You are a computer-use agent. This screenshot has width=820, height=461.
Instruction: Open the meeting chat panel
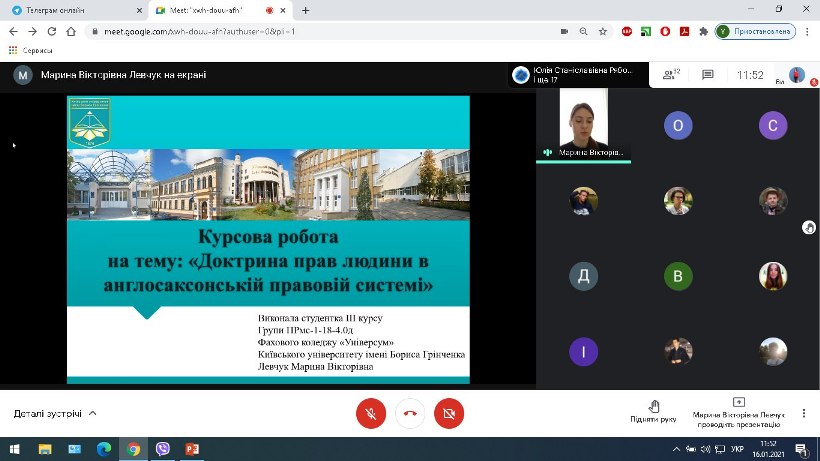(707, 75)
